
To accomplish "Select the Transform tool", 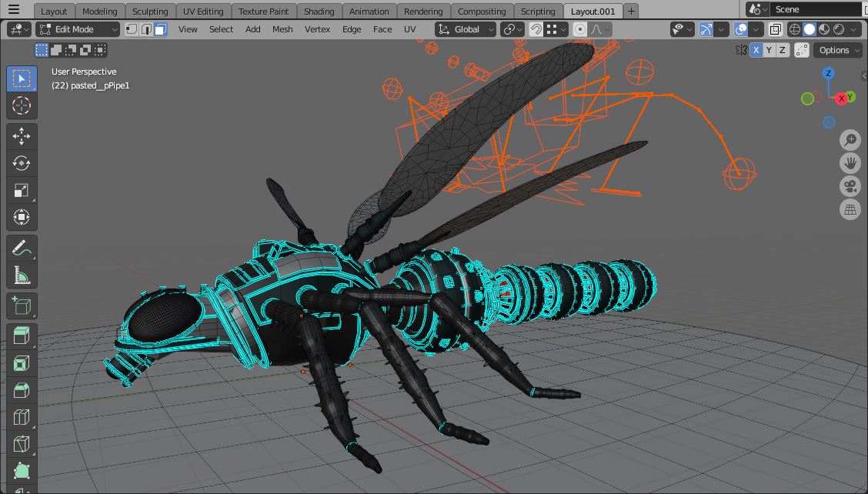I will click(22, 217).
